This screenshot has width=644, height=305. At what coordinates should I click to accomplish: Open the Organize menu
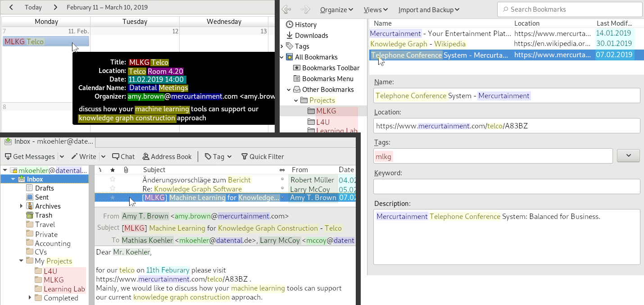336,9
